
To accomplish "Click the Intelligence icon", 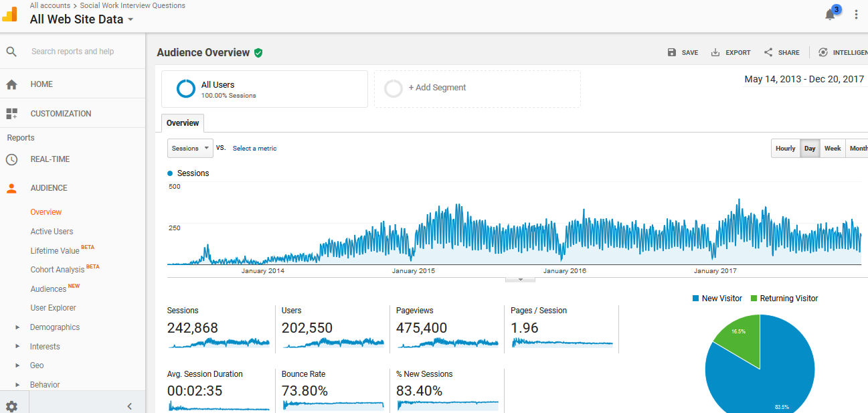I will coord(823,52).
